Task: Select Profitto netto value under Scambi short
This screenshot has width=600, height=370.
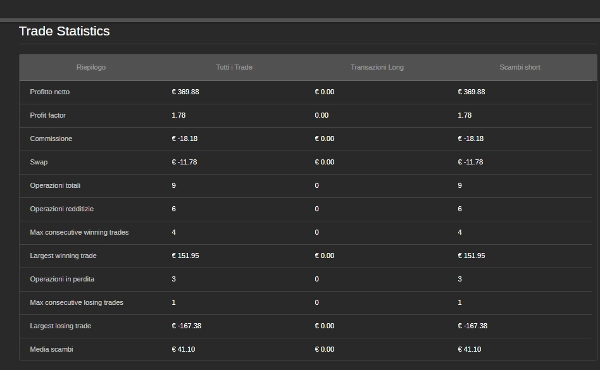Action: (x=471, y=92)
